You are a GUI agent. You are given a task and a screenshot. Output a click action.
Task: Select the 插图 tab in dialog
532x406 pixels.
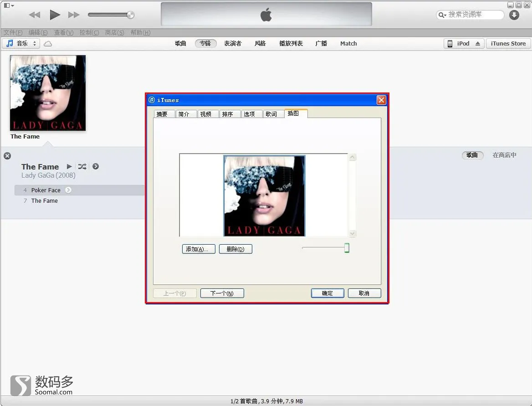coord(296,113)
